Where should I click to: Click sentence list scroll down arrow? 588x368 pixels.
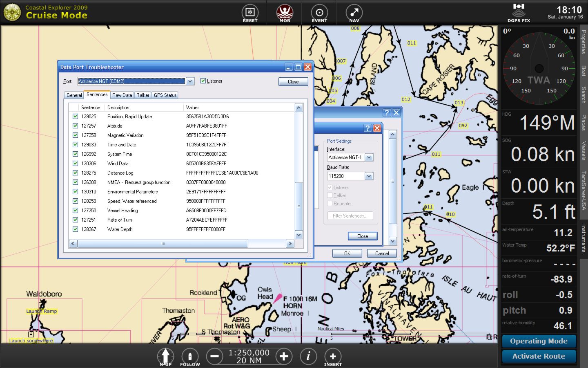(x=298, y=235)
